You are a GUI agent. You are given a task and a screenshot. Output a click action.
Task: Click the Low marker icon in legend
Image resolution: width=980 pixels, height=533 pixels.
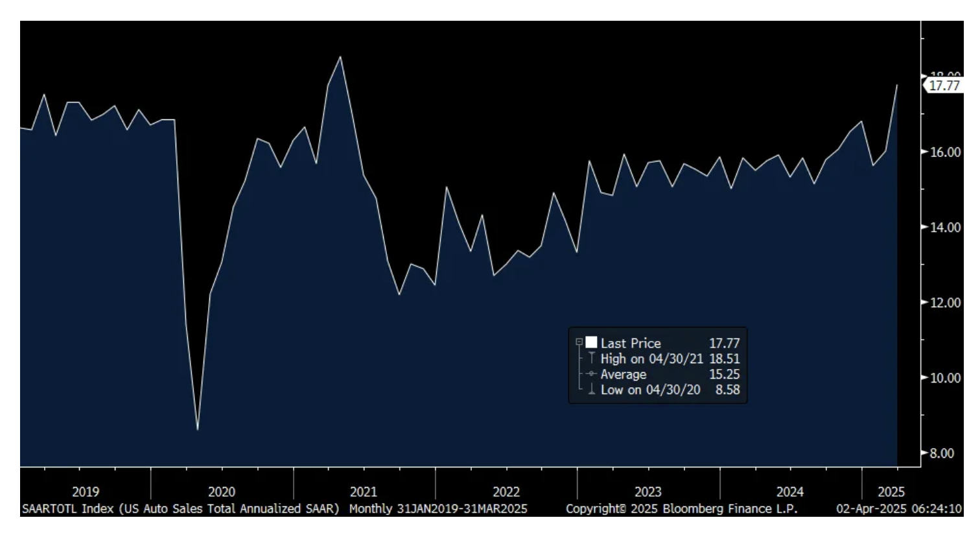pos(591,390)
